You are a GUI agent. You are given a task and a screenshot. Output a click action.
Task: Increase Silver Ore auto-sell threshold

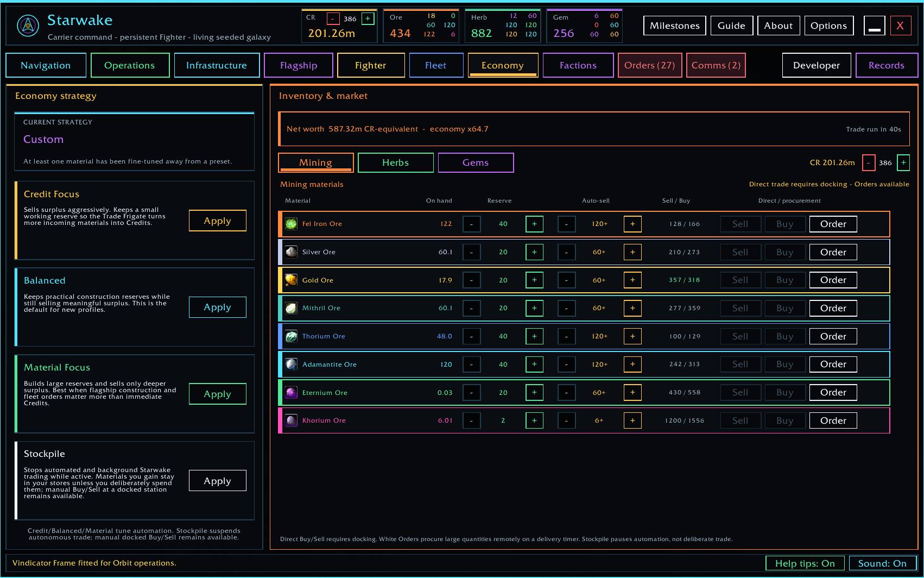click(x=632, y=252)
